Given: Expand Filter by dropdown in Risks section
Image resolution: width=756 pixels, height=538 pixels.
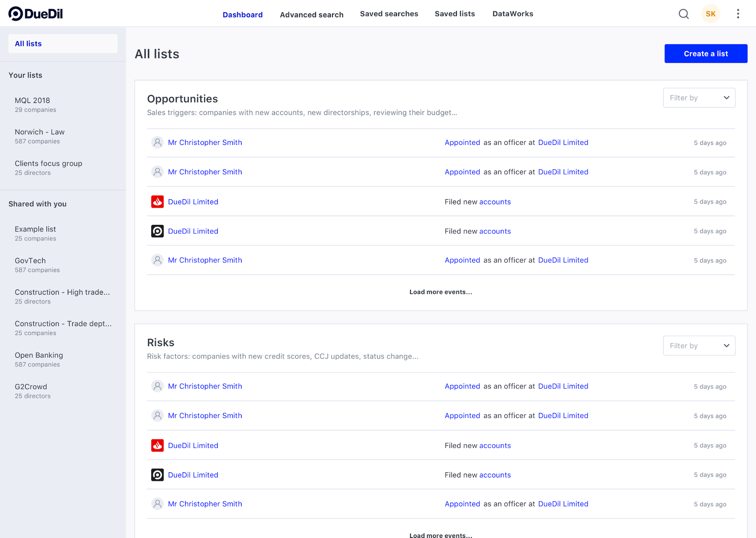Looking at the screenshot, I should pos(699,346).
